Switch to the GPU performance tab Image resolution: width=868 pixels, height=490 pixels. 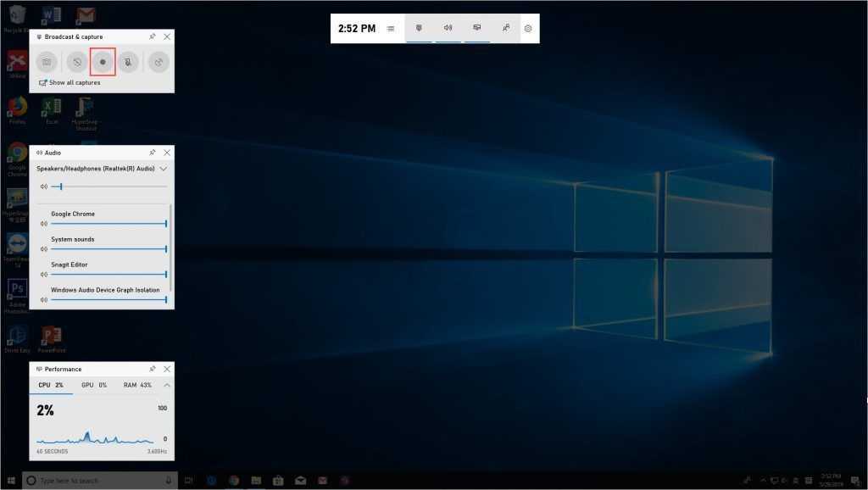93,385
